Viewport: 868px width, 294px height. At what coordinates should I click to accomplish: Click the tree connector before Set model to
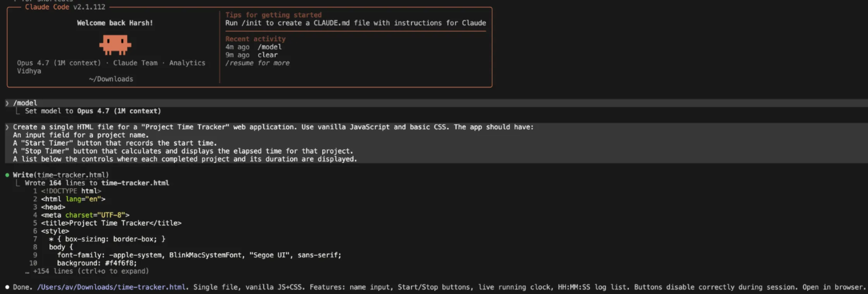tap(18, 111)
